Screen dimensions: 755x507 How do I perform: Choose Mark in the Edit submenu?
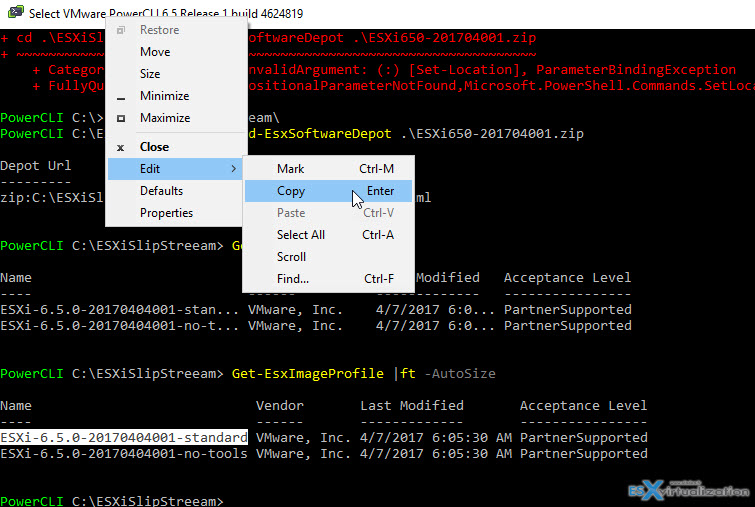click(290, 169)
